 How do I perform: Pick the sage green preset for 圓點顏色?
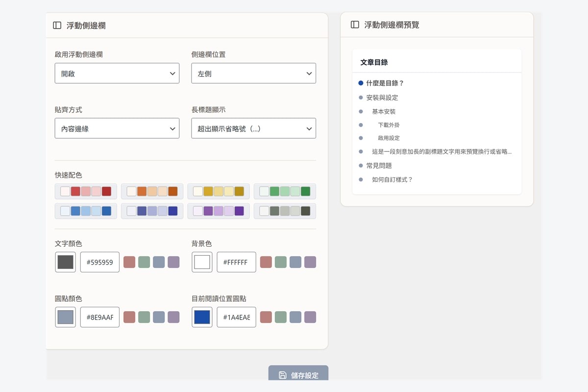click(144, 317)
